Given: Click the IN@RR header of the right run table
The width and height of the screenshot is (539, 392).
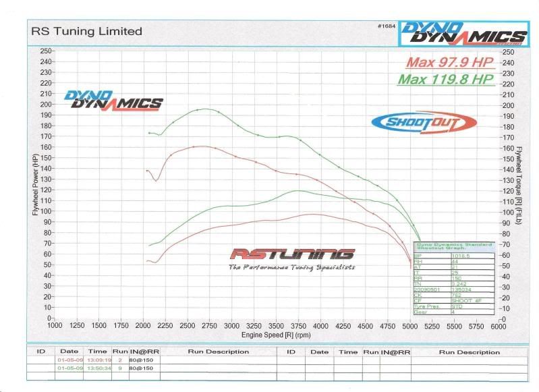Looking at the screenshot, I should click(x=395, y=352).
